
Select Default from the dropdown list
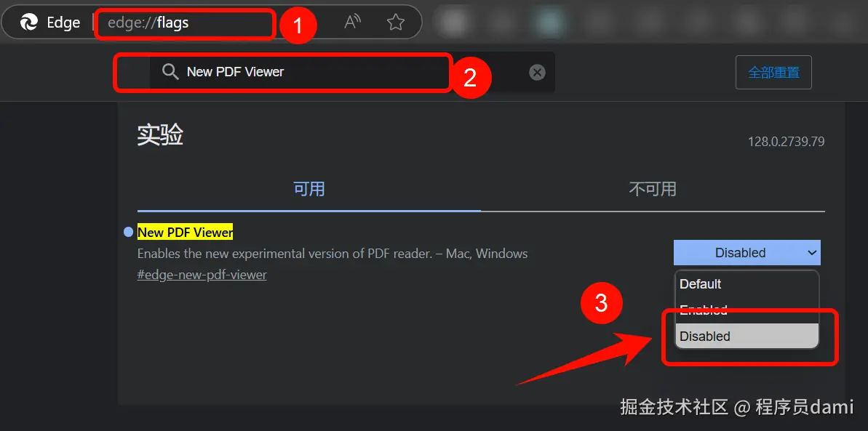(x=746, y=284)
